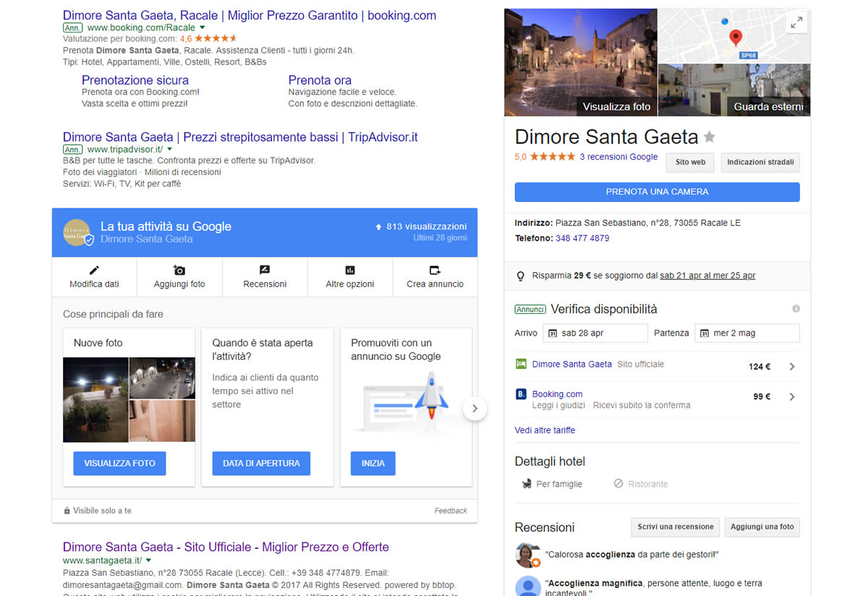Click the pencil Modifica dati icon

coord(94,270)
